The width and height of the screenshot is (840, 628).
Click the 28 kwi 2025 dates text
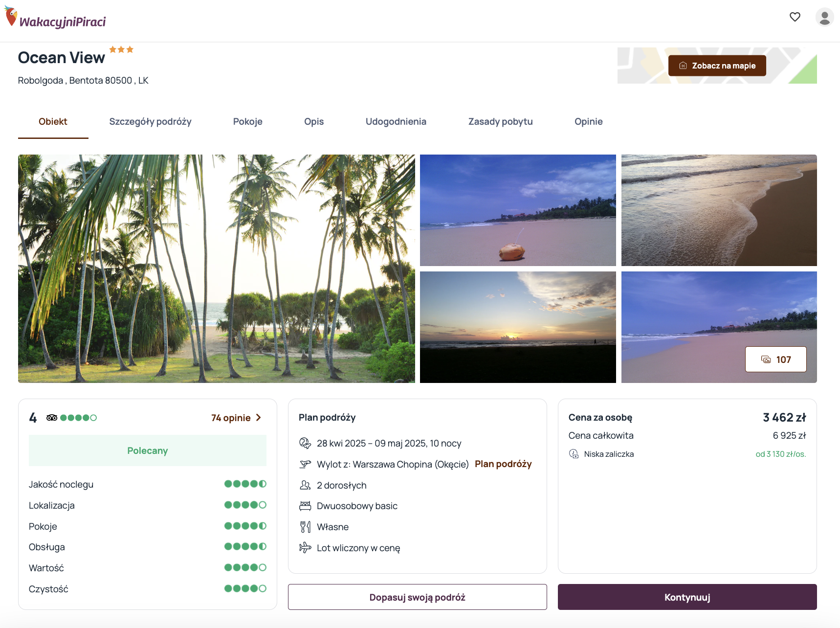point(389,443)
